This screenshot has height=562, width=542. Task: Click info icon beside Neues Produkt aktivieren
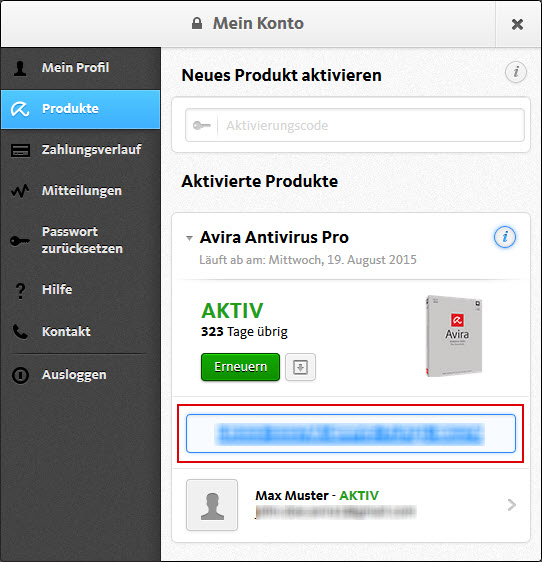pyautogui.click(x=515, y=72)
